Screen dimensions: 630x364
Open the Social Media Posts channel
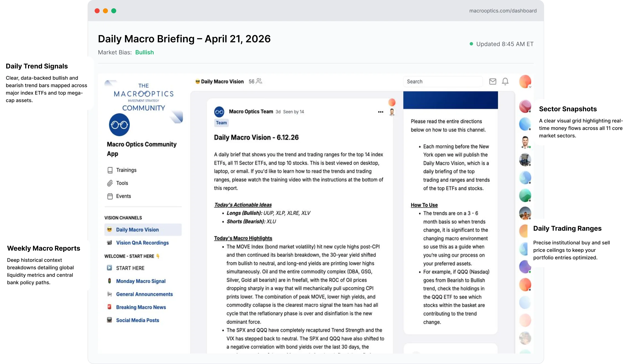click(x=138, y=320)
